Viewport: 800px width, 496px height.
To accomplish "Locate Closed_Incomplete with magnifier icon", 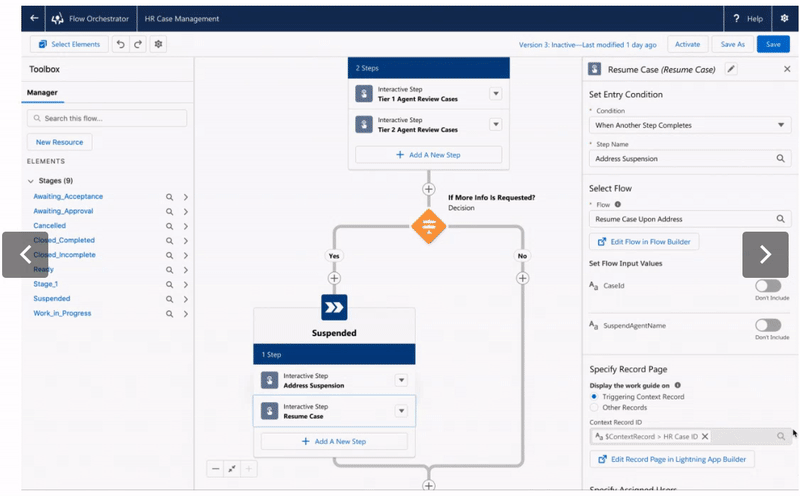I will pyautogui.click(x=169, y=255).
